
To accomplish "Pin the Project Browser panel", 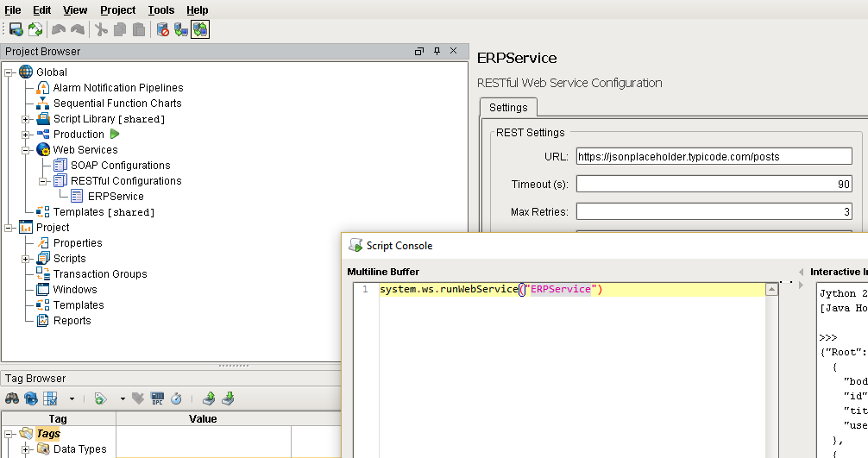I will [x=437, y=51].
